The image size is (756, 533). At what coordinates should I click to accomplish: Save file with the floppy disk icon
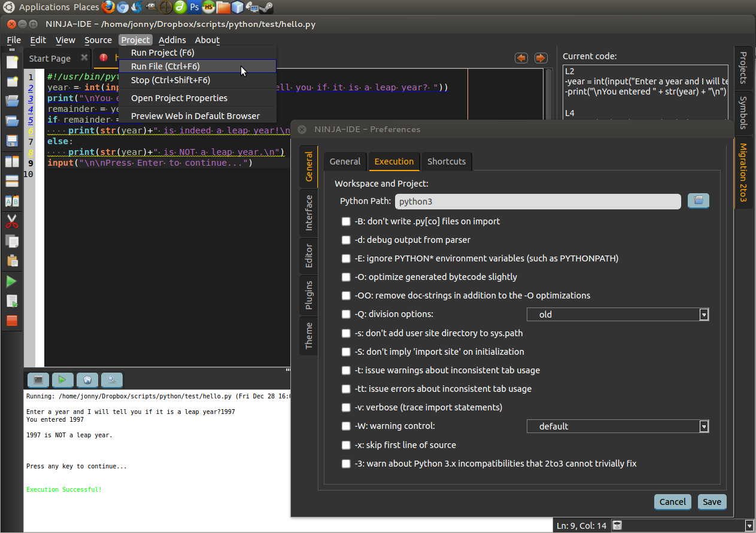point(12,141)
